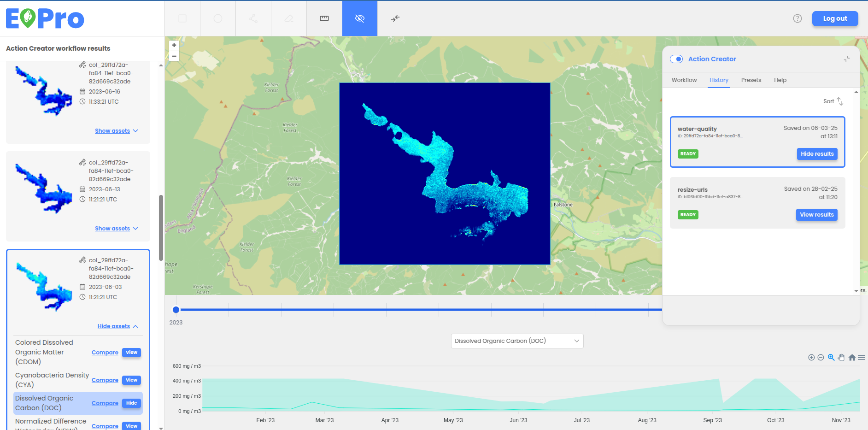Click the 2023-06-16 water quality thumbnail
This screenshot has width=868, height=430.
pyautogui.click(x=43, y=91)
